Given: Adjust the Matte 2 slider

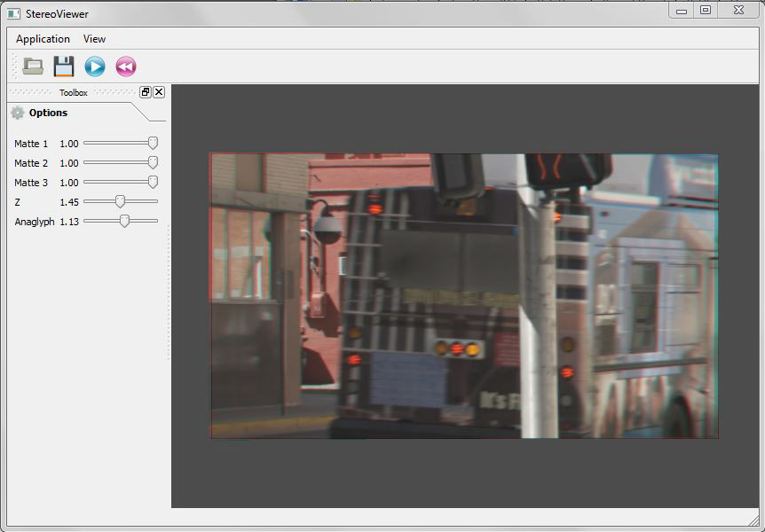Looking at the screenshot, I should [x=152, y=162].
